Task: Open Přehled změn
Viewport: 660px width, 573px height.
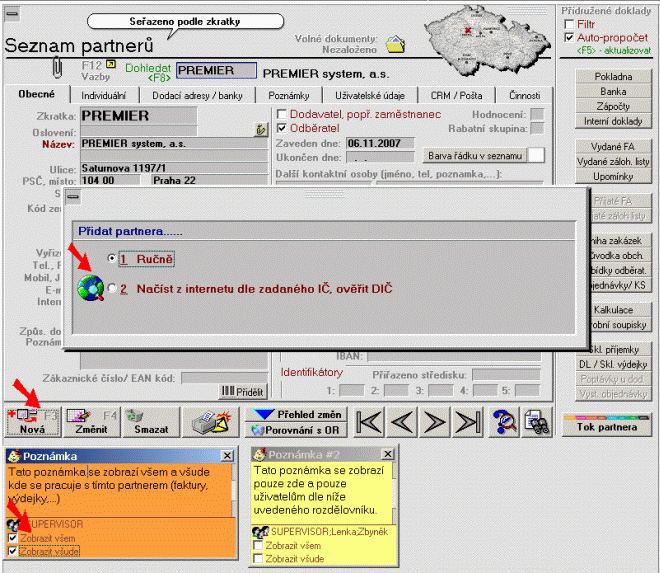Action: 296,415
